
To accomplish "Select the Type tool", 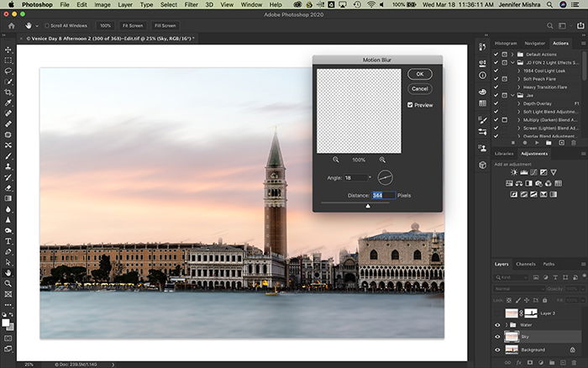I will pos(8,241).
